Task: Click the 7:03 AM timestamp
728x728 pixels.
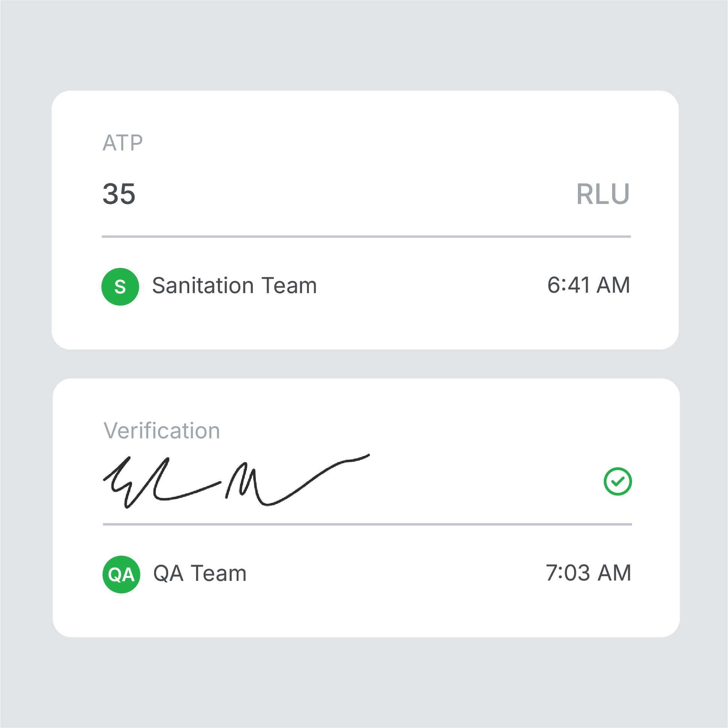Action: [588, 573]
